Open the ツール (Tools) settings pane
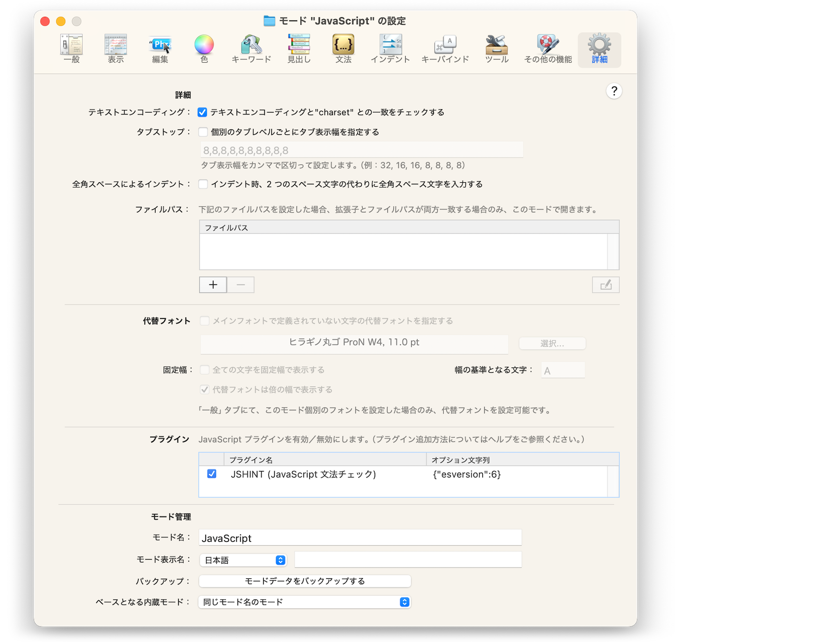Viewport: 840px width, 642px height. (497, 49)
